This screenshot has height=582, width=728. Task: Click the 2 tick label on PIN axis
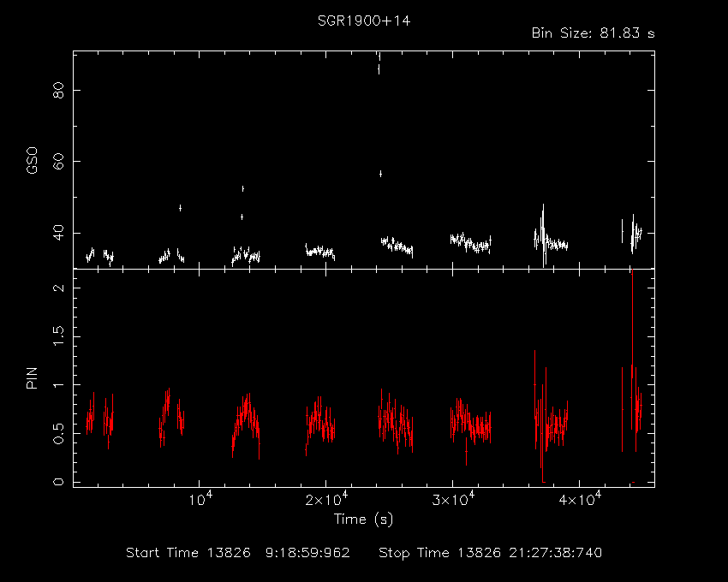[58, 288]
